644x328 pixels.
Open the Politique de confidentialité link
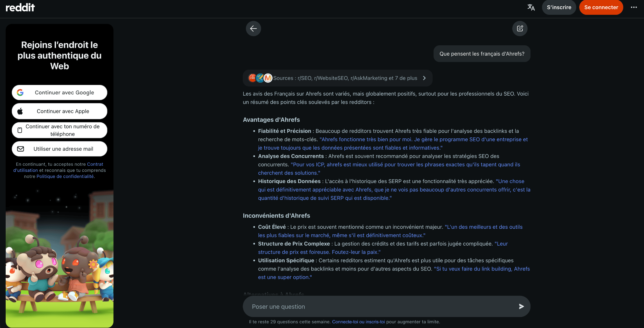tap(65, 176)
